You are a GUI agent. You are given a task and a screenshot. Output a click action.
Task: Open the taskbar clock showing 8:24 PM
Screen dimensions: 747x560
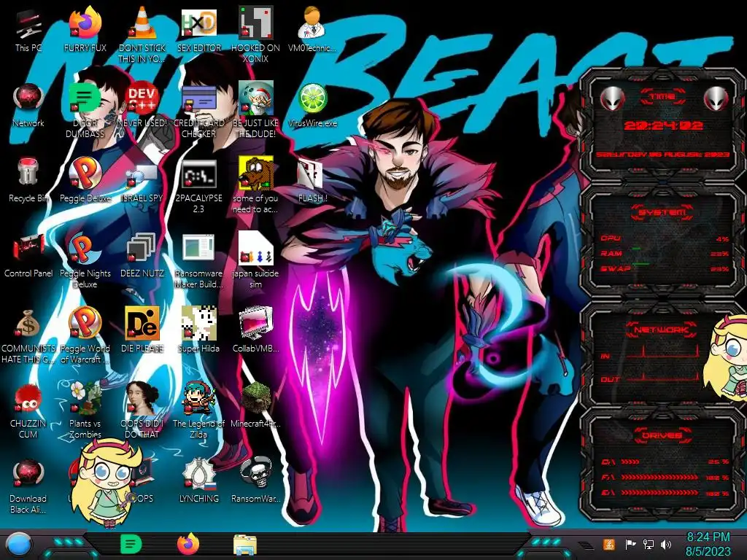(x=708, y=544)
